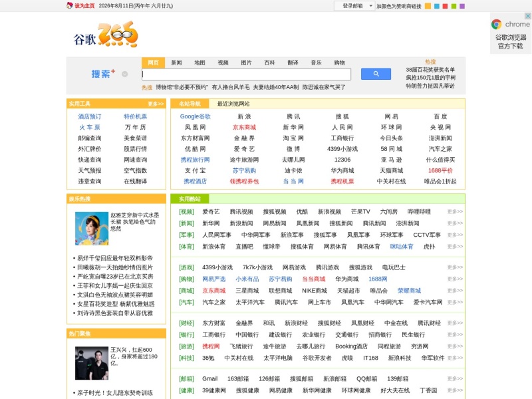The image size is (532, 399).
Task: Expand 更多>> on the 游戏 row
Action: coord(455,267)
